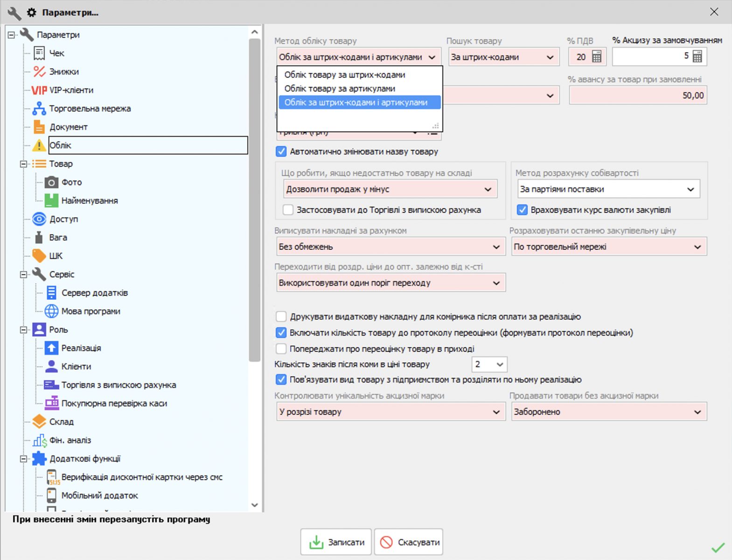Click the % авансу за товар input field
The width and height of the screenshot is (732, 560).
point(637,96)
